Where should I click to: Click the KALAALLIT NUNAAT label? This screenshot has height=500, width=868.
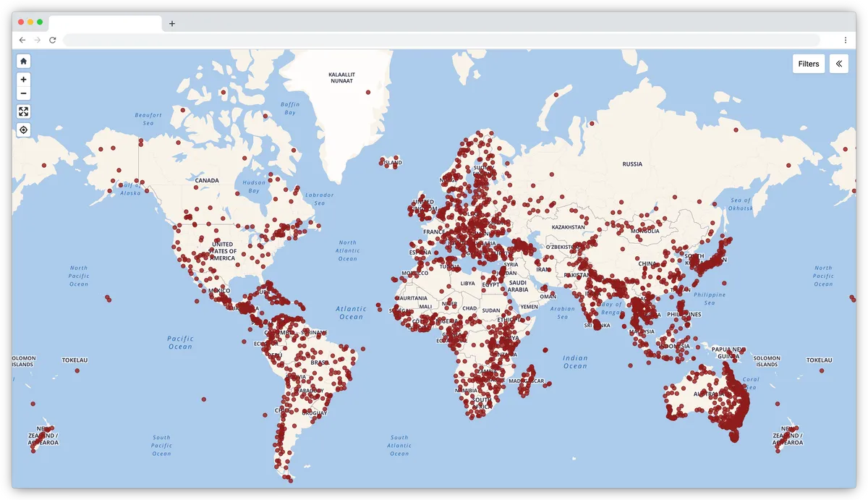click(342, 77)
